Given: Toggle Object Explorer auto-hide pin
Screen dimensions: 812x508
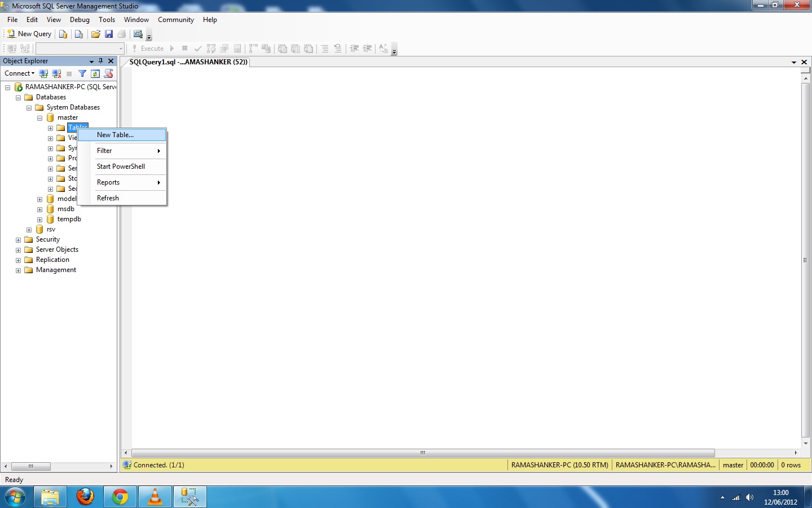Looking at the screenshot, I should (x=101, y=61).
